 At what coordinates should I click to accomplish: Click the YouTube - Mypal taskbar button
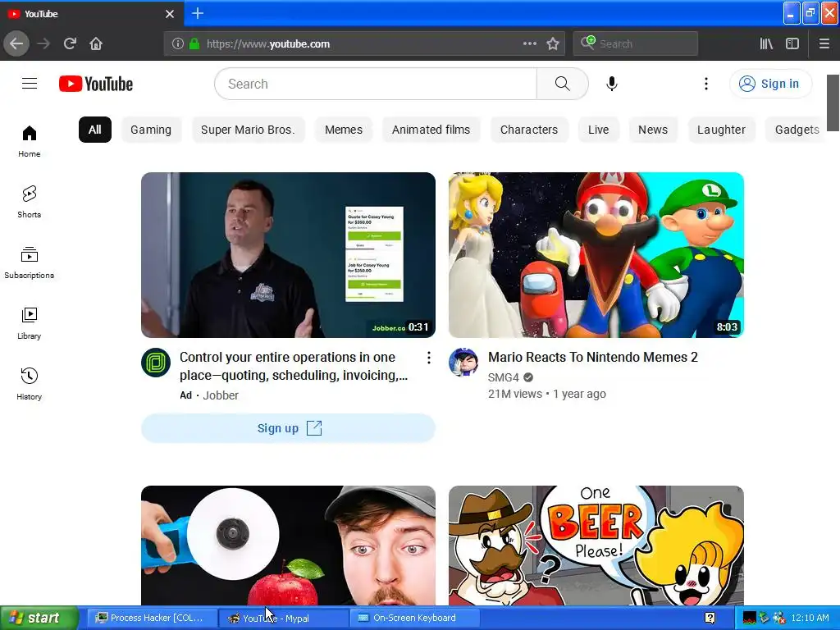click(x=283, y=618)
